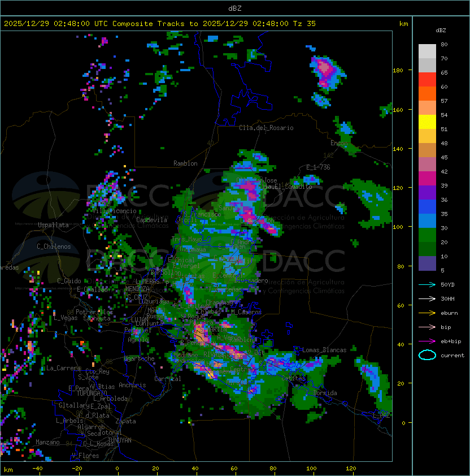Click the Potrerillos label
470x476 pixels.
click(x=94, y=312)
